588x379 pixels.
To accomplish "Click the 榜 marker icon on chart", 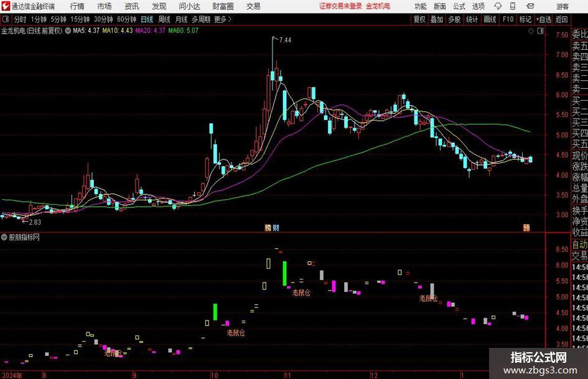I will coord(268,228).
